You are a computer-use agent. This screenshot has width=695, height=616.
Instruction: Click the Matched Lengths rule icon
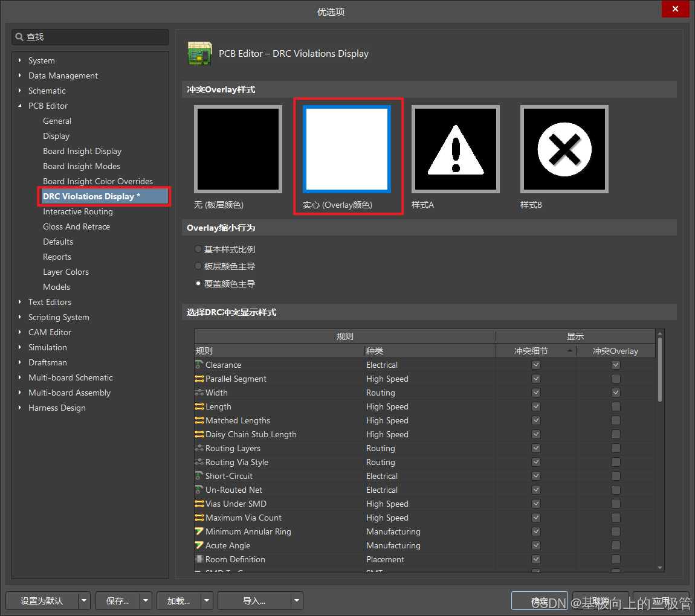pyautogui.click(x=199, y=421)
